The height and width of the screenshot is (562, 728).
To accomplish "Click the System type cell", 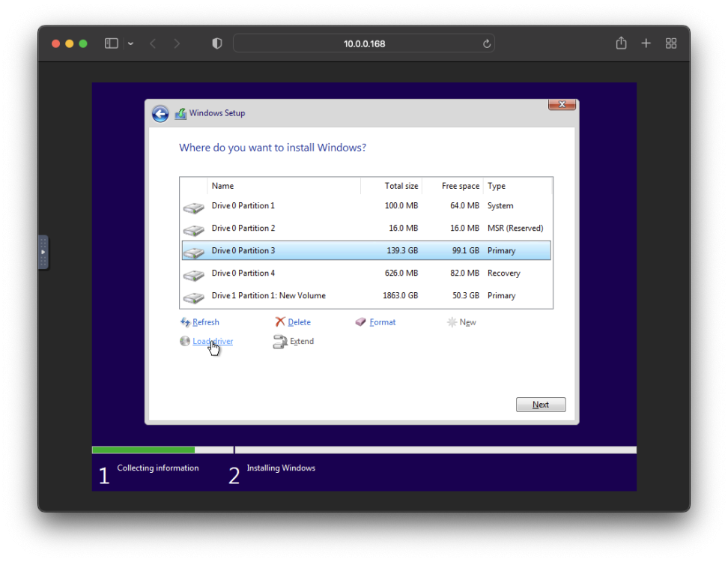I will [500, 206].
